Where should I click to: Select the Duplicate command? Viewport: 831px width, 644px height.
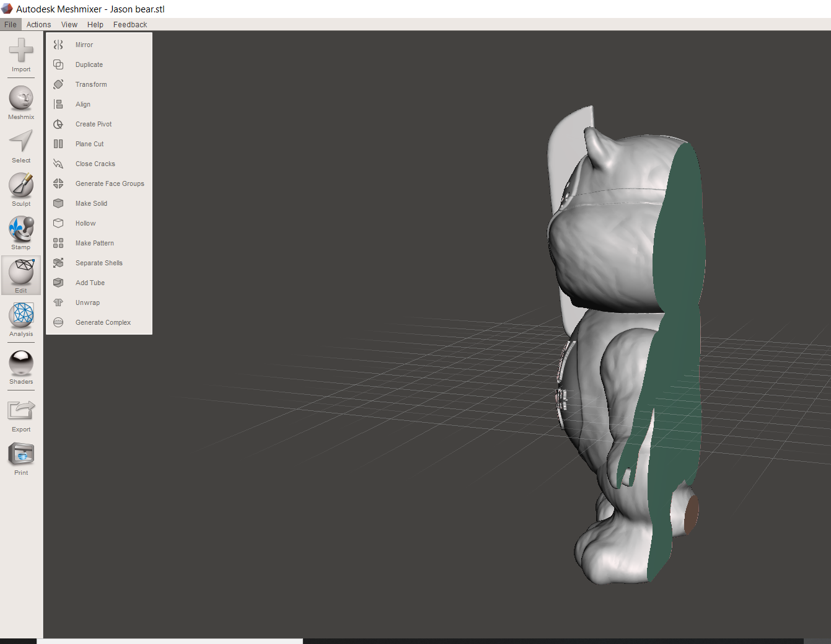click(x=99, y=64)
